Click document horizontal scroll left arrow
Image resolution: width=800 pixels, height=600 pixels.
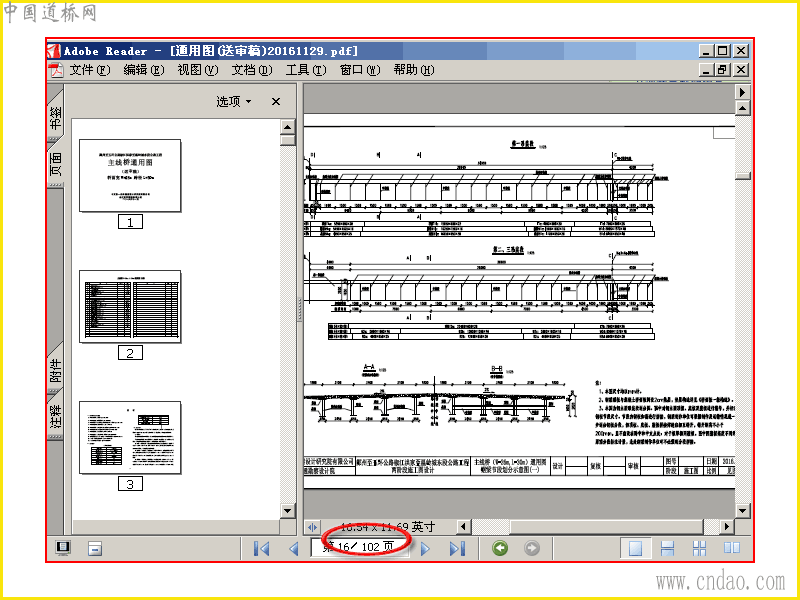pyautogui.click(x=463, y=526)
